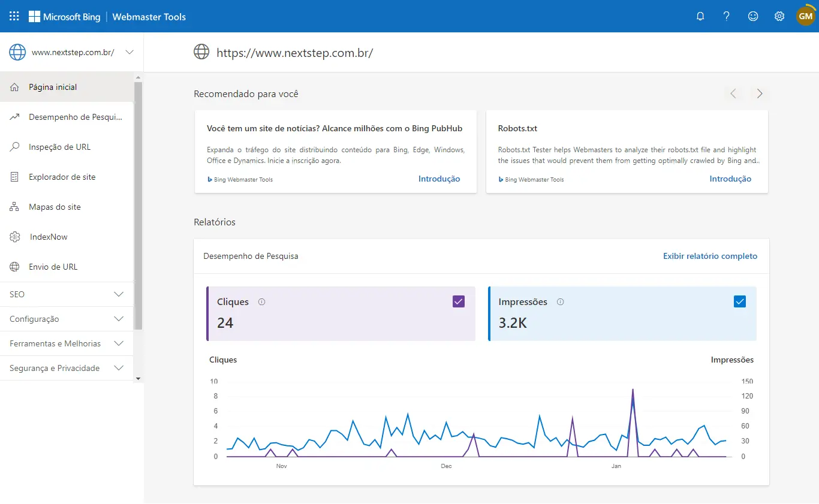Click the feedback smiley icon
The image size is (819, 504).
[x=753, y=17]
